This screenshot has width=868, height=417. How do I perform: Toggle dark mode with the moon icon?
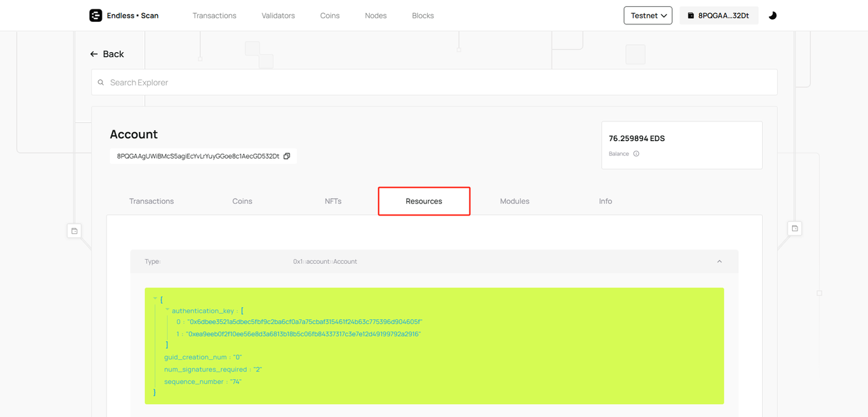772,16
